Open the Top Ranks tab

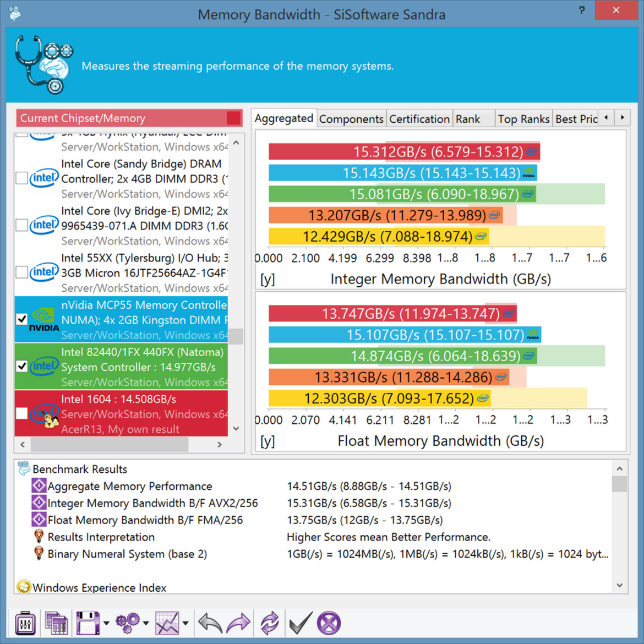coord(523,119)
